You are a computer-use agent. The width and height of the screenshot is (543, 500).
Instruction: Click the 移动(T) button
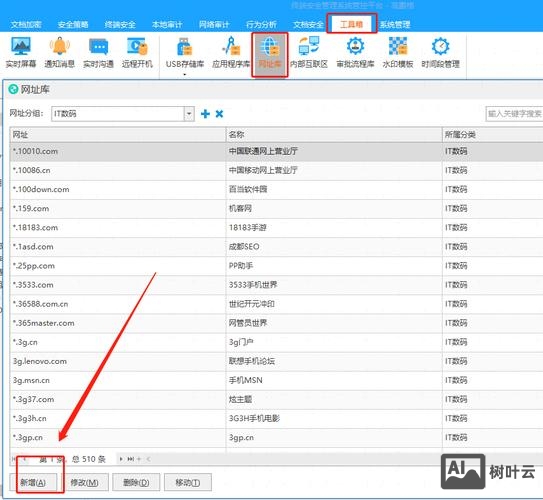pyautogui.click(x=188, y=482)
